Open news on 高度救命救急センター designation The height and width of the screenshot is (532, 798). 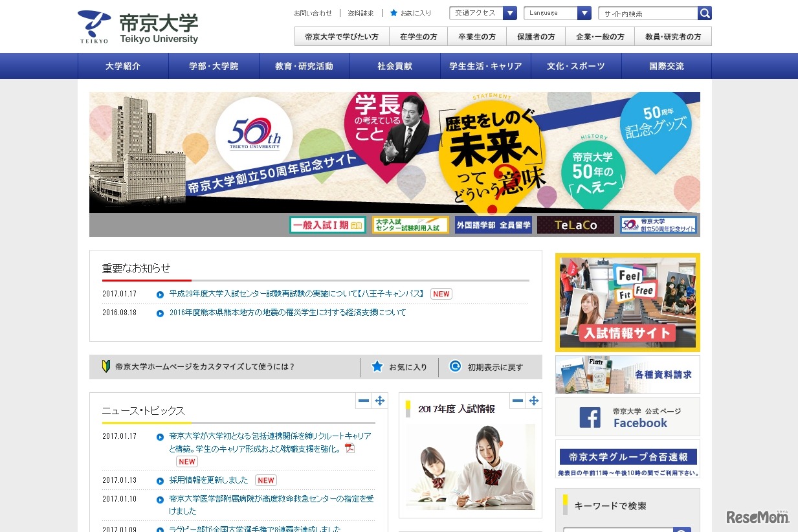pyautogui.click(x=271, y=505)
